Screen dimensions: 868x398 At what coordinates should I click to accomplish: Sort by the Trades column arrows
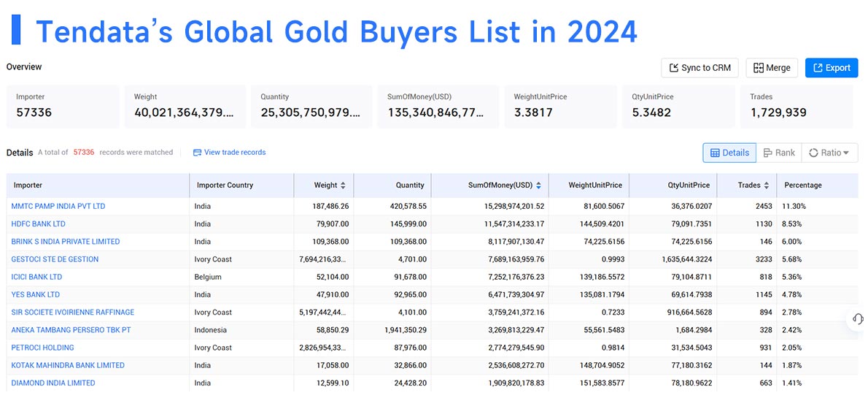coord(766,185)
